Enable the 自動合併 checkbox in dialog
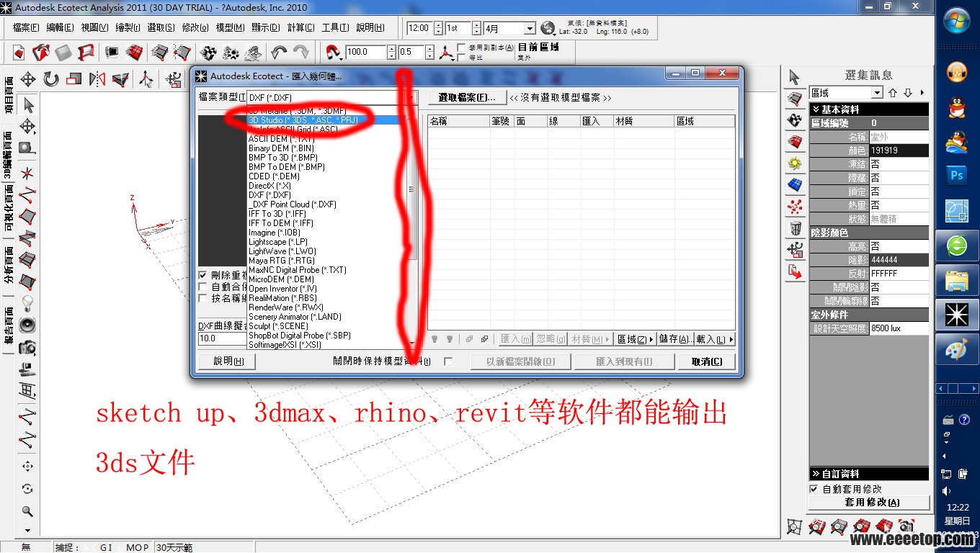 pyautogui.click(x=202, y=287)
